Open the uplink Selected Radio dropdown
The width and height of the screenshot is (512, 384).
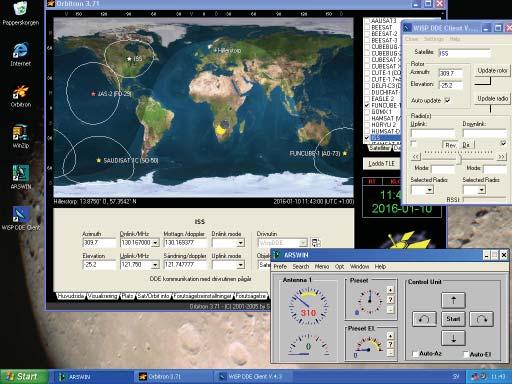[x=429, y=190]
